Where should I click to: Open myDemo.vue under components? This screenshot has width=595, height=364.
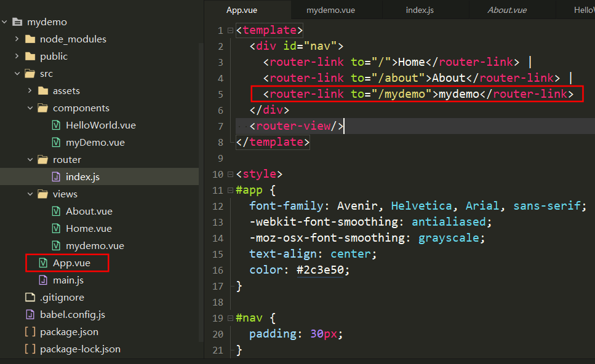click(x=95, y=143)
